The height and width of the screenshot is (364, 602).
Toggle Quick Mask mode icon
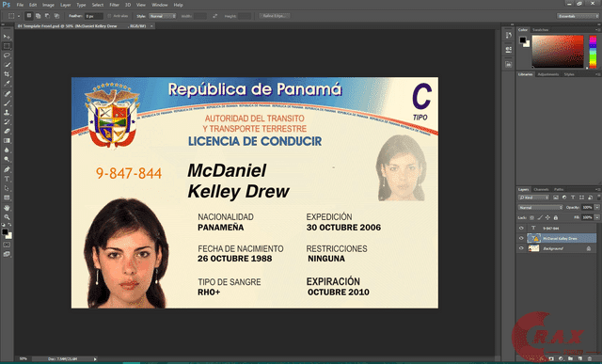click(x=7, y=245)
